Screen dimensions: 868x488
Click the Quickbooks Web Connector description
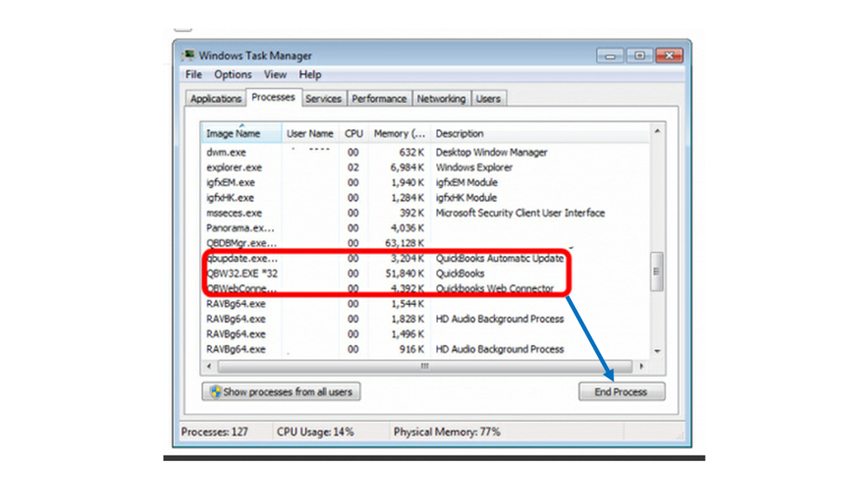pos(494,288)
